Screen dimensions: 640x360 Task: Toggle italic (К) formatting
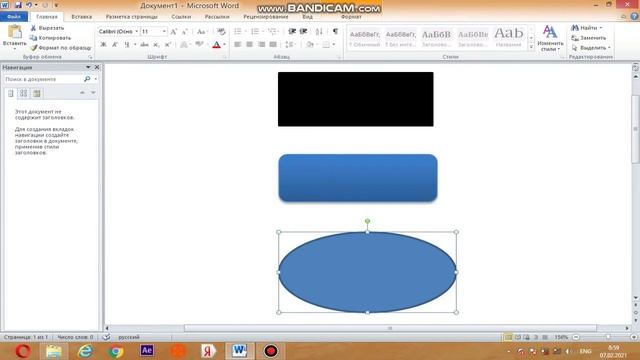pyautogui.click(x=115, y=44)
